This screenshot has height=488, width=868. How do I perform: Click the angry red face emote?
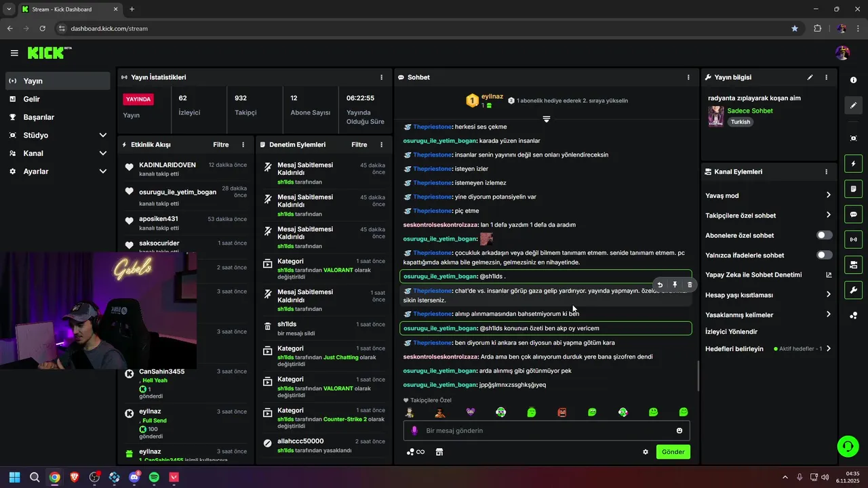561,412
